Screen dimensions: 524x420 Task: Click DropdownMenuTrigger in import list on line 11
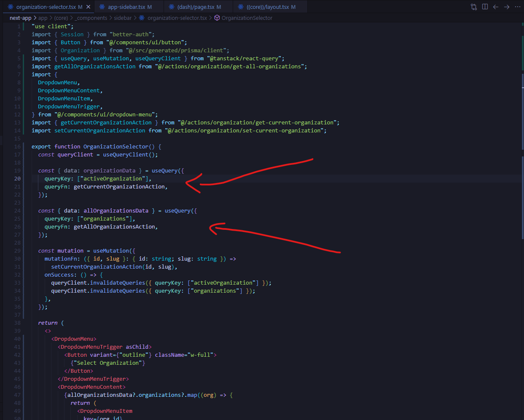tap(69, 106)
